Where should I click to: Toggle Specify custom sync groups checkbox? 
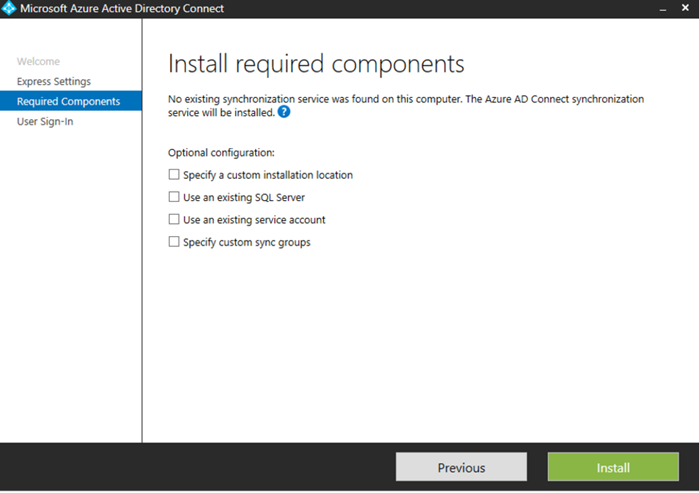(174, 241)
